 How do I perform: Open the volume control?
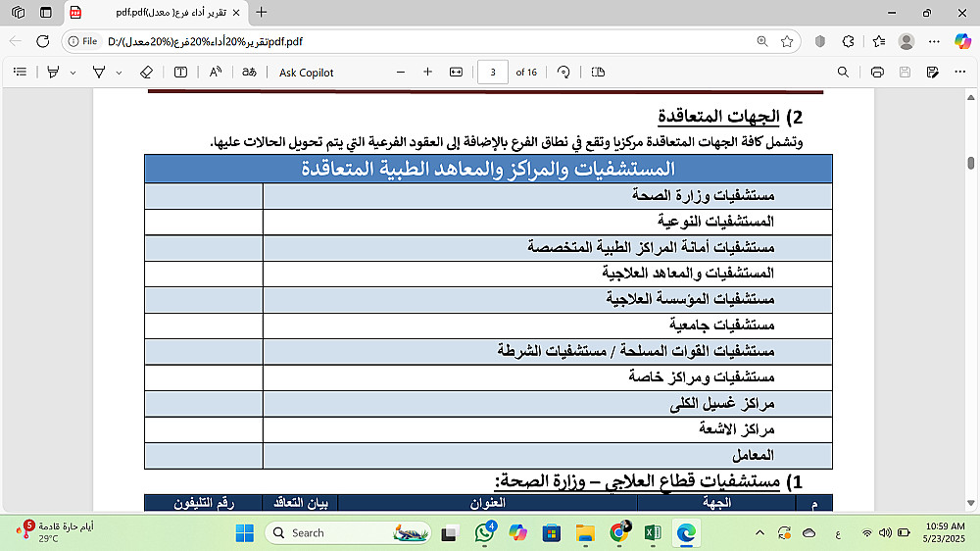pos(885,533)
